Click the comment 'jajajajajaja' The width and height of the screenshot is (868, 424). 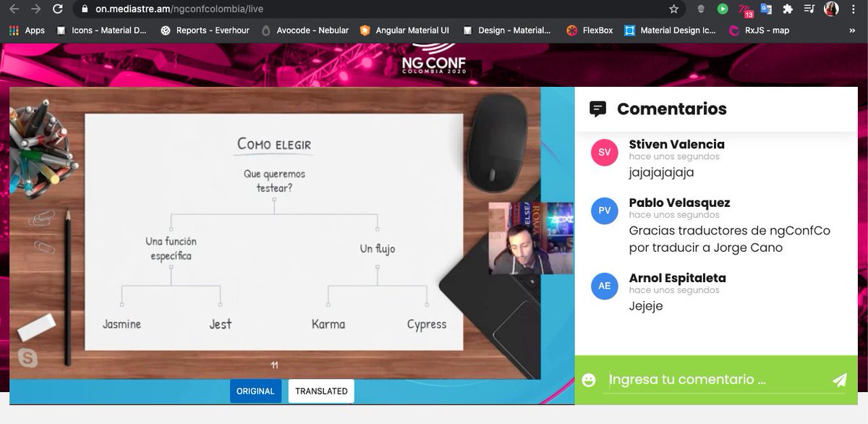coord(662,173)
